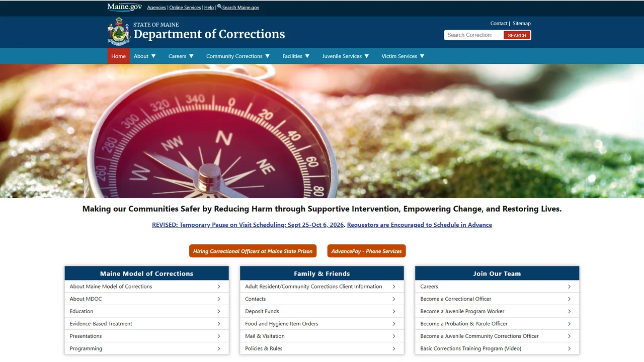Click the chevron in the Mail & Visitation row

pyautogui.click(x=394, y=336)
